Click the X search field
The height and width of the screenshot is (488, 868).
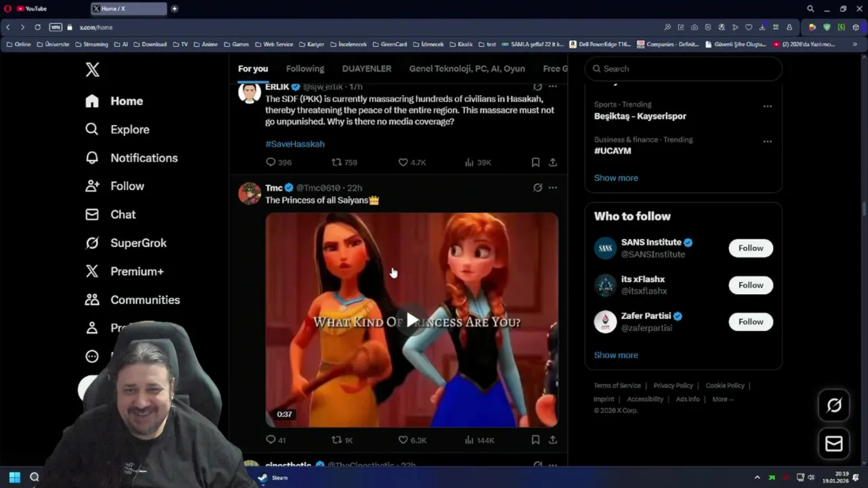point(684,68)
